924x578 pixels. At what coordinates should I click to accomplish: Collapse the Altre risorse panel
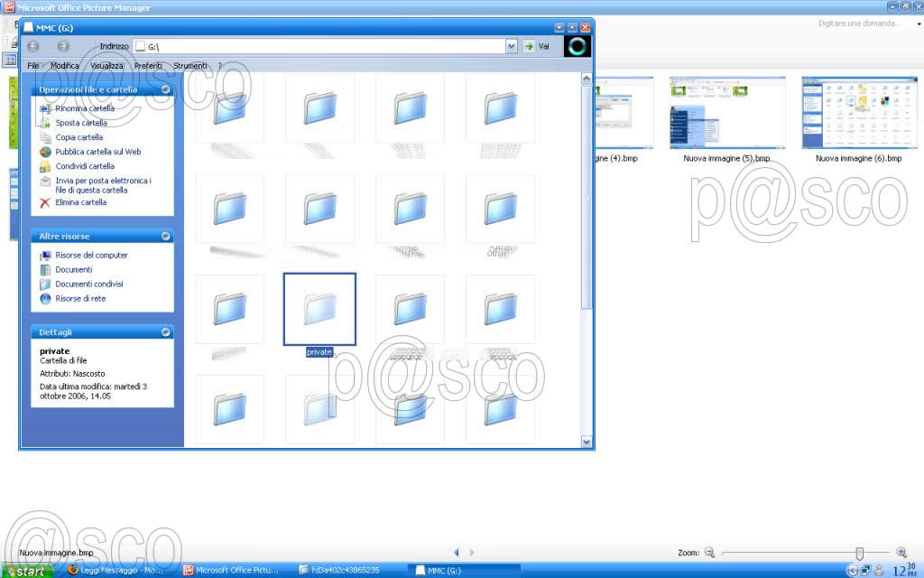coord(166,236)
